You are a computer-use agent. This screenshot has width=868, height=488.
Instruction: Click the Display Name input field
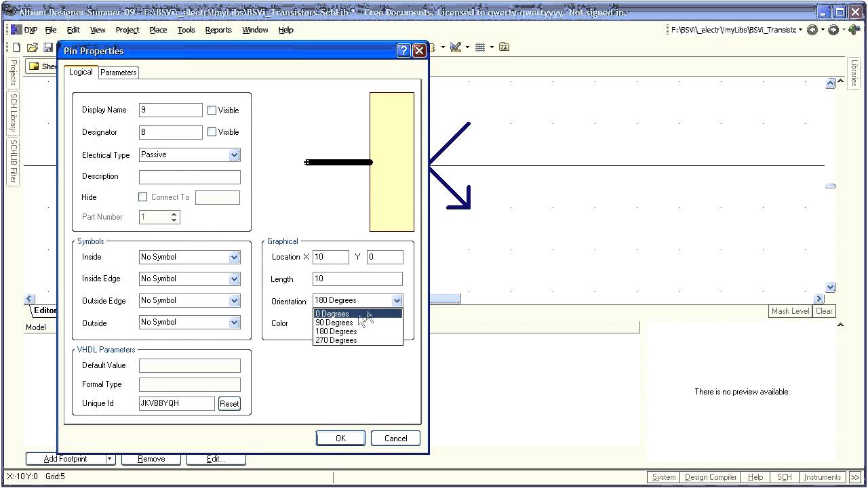171,110
